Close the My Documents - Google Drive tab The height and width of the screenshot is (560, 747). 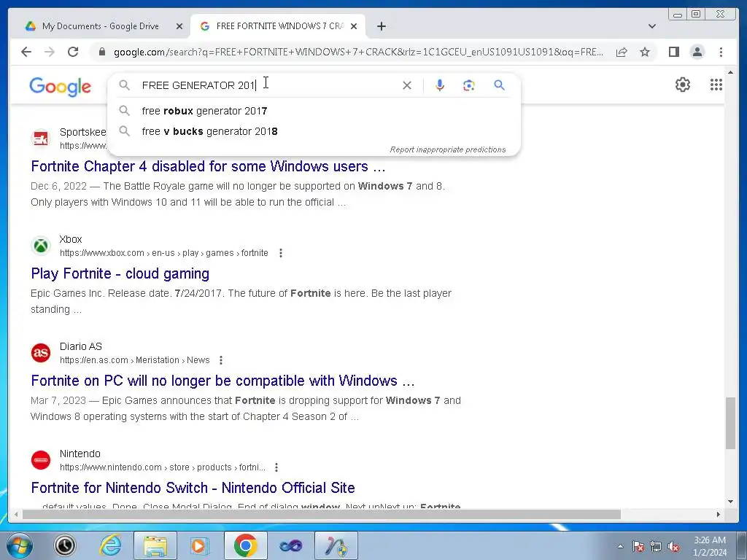pos(179,26)
